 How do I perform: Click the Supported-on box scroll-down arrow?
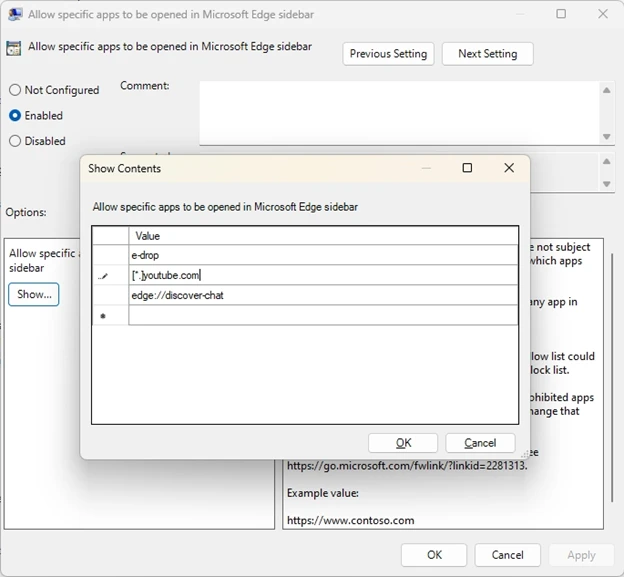606,184
